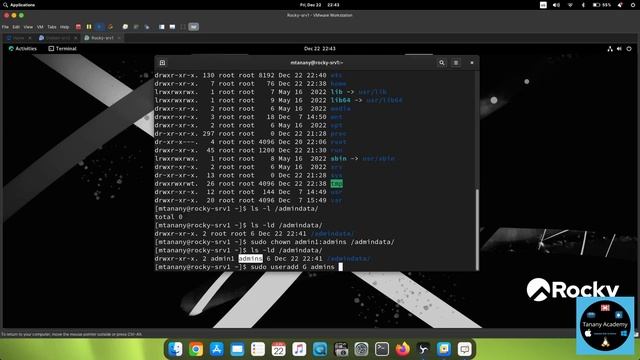Click the highlighted tmp directory entry
The image size is (640, 360).
[x=337, y=184]
